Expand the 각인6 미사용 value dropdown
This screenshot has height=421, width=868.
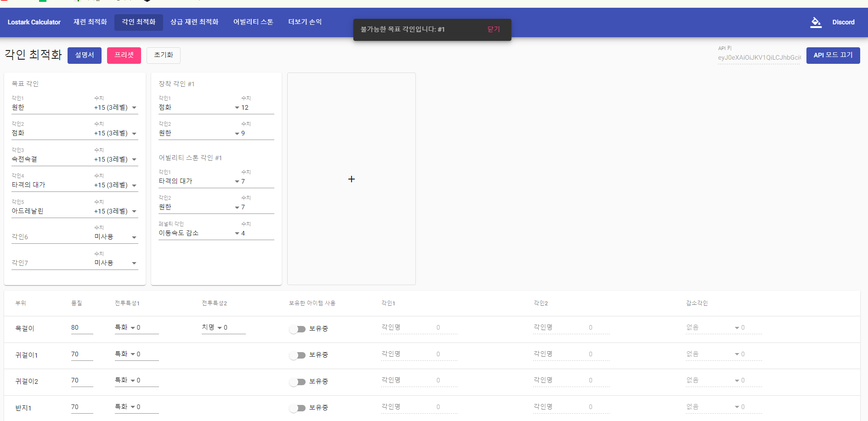[134, 237]
